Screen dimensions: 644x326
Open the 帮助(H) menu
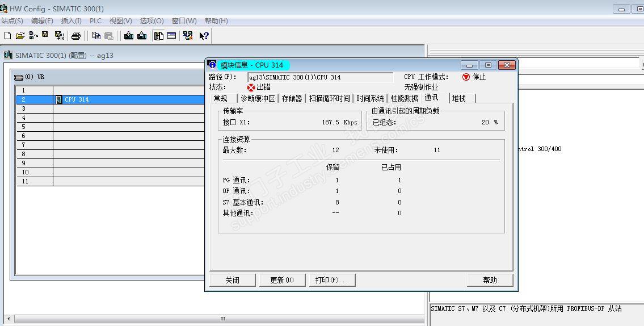point(216,21)
